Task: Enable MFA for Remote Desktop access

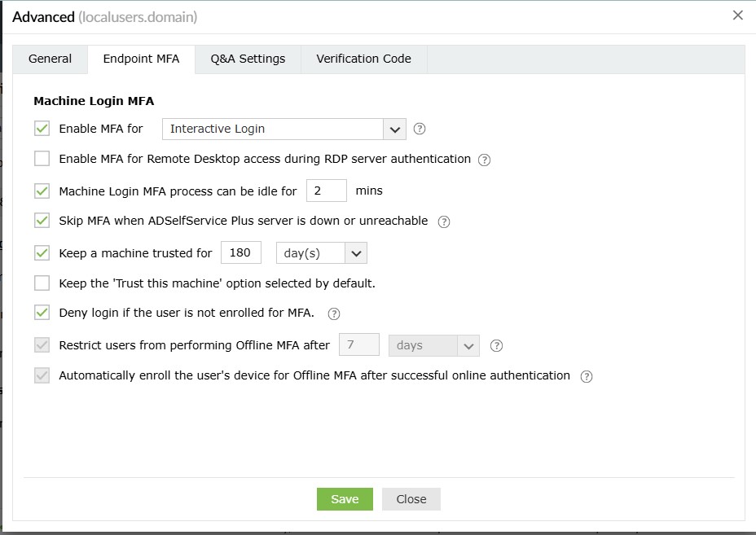Action: coord(41,158)
